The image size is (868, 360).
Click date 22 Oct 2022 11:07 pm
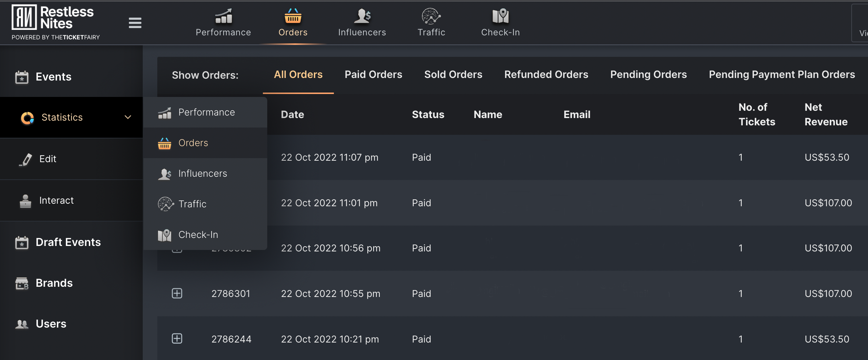click(330, 157)
